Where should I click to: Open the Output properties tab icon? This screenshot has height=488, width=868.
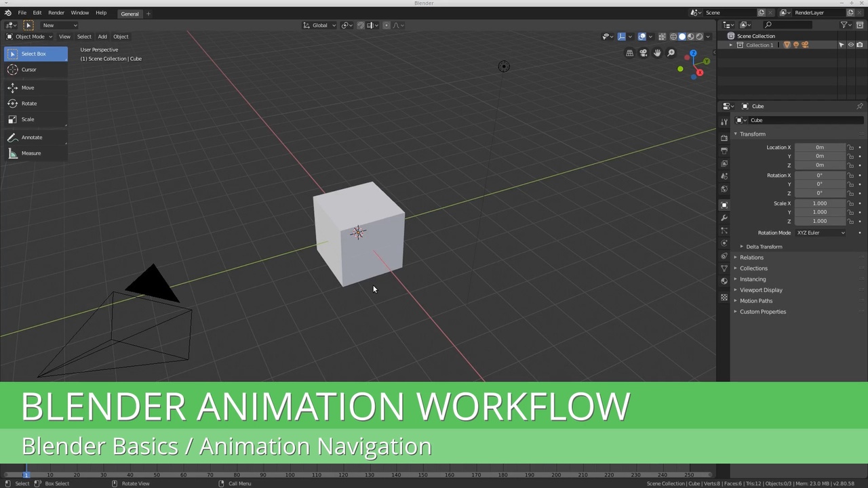tap(724, 150)
